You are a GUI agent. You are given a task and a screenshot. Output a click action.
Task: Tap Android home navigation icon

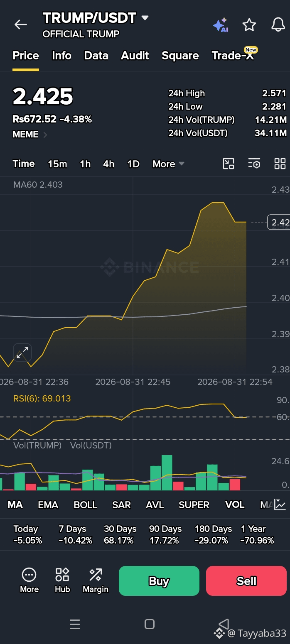(x=150, y=624)
